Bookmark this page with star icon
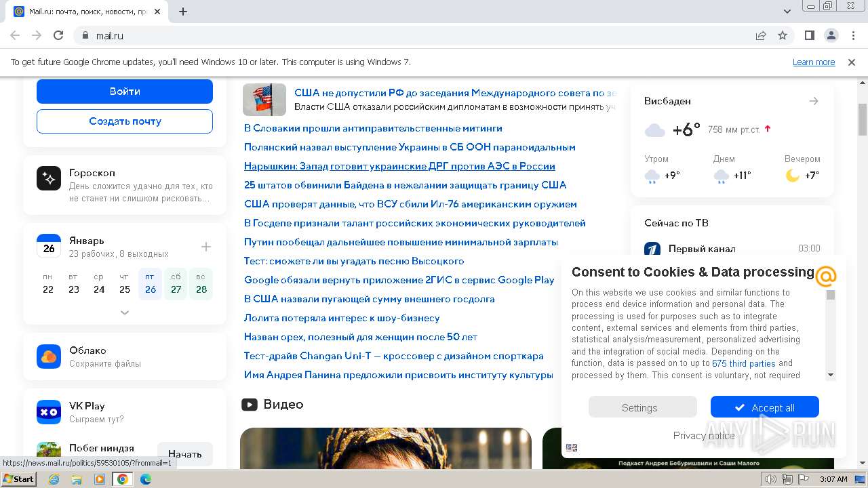Screen dimensions: 868x488 [783, 35]
